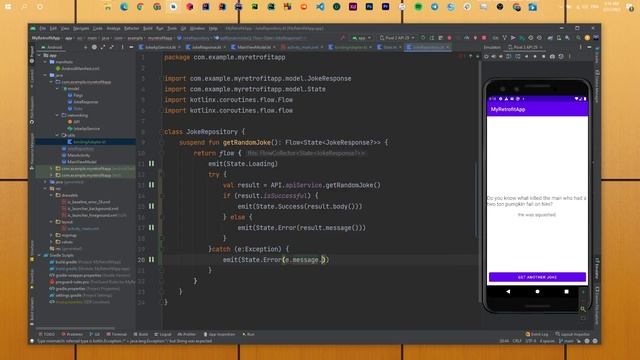
Task: Click emulator Power button icon
Action: pyautogui.click(x=486, y=57)
